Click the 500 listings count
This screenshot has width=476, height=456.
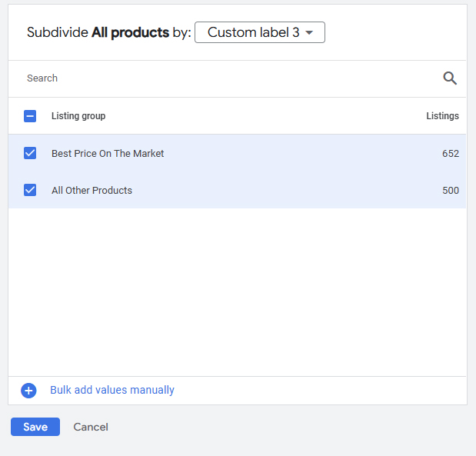click(x=451, y=191)
